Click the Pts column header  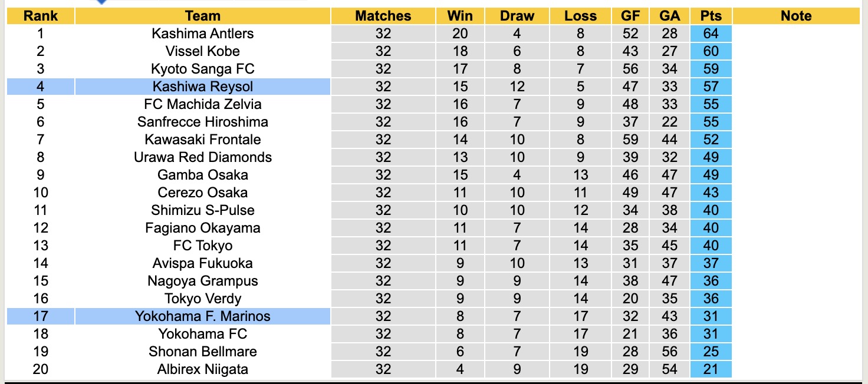click(x=711, y=16)
